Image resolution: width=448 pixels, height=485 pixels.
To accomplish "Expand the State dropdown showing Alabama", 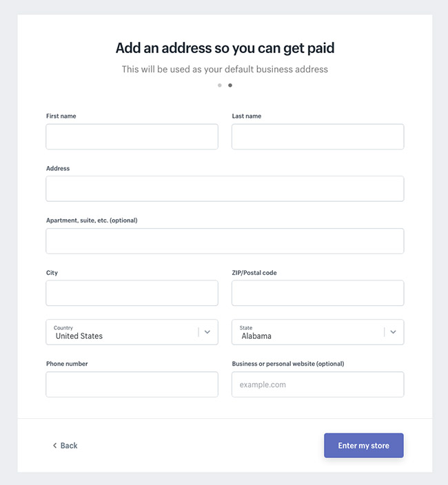I will 318,332.
